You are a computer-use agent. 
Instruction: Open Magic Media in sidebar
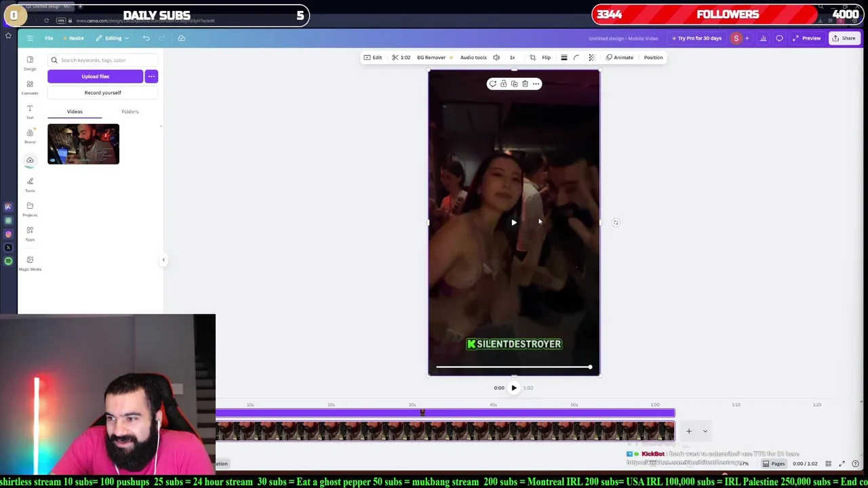coord(30,263)
